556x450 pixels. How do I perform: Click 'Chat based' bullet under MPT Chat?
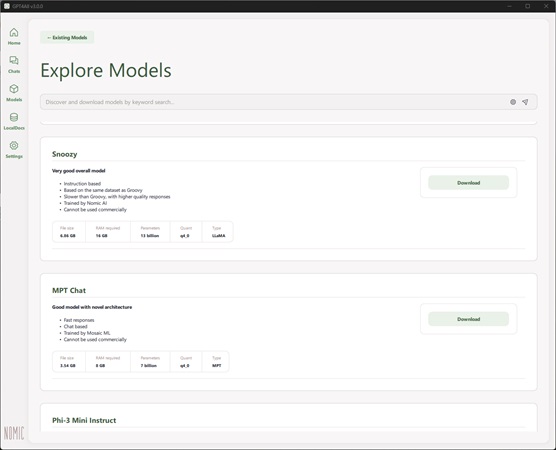coord(75,326)
